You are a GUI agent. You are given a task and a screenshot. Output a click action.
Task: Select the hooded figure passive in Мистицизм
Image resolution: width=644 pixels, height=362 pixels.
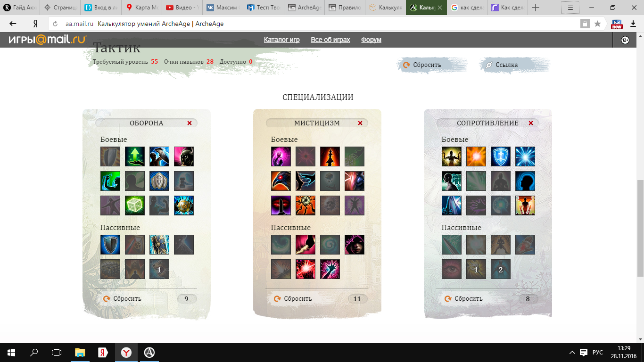(x=355, y=245)
